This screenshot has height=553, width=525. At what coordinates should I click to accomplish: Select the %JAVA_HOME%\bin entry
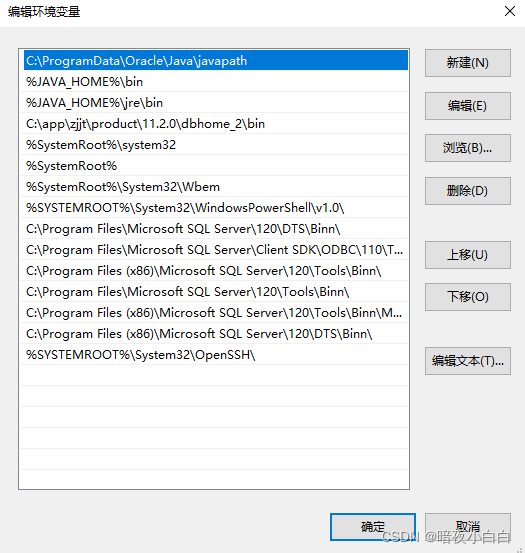click(214, 82)
